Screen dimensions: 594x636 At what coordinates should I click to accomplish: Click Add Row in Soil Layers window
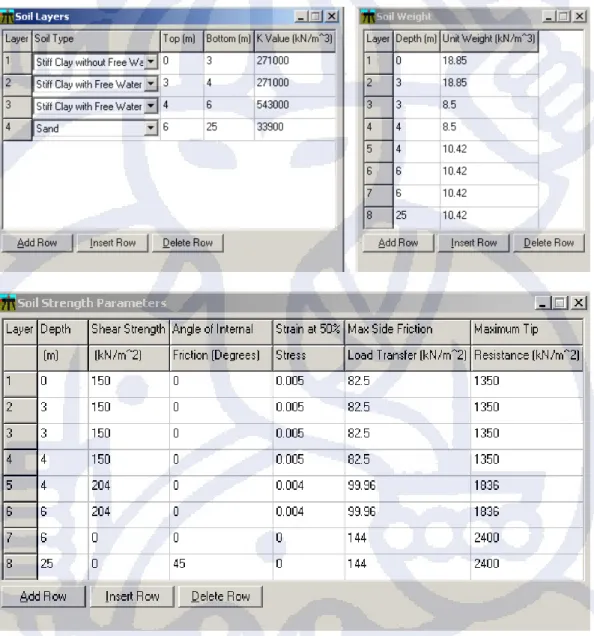click(37, 243)
